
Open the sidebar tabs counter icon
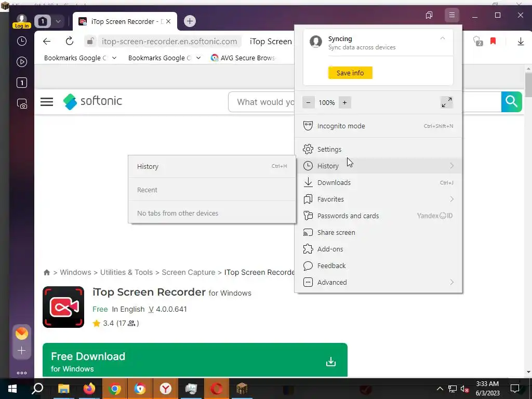(x=22, y=83)
